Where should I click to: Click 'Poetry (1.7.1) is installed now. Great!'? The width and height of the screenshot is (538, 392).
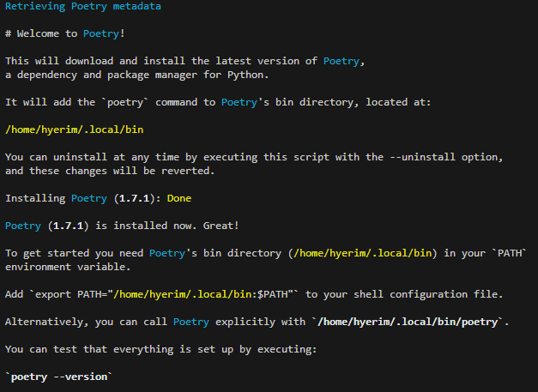[x=122, y=226]
